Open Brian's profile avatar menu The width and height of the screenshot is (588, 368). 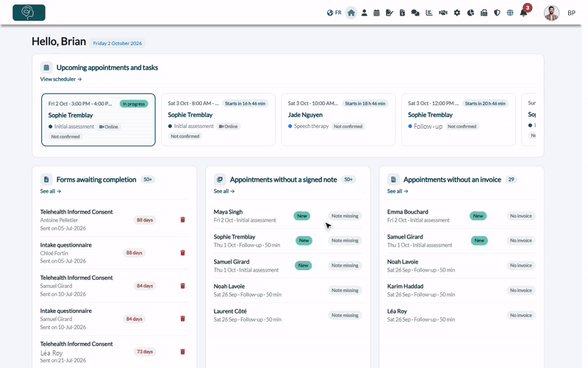[551, 13]
